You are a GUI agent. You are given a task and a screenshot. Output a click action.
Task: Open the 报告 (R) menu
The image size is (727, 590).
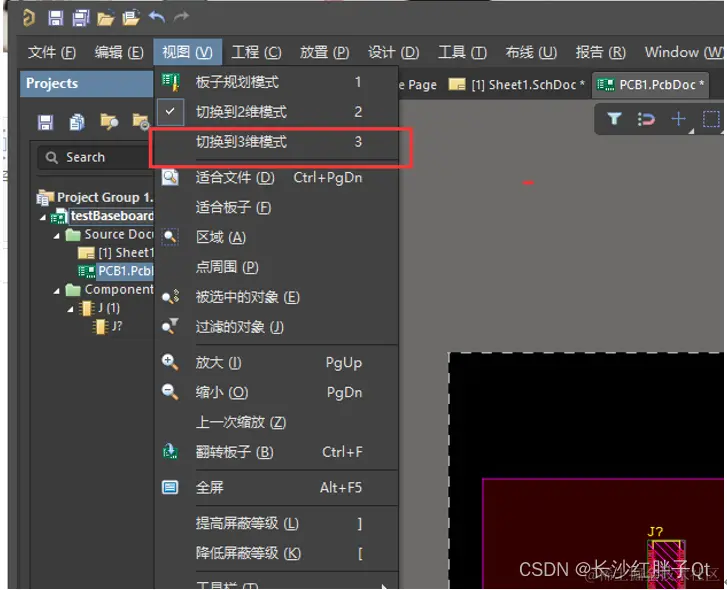tap(600, 52)
